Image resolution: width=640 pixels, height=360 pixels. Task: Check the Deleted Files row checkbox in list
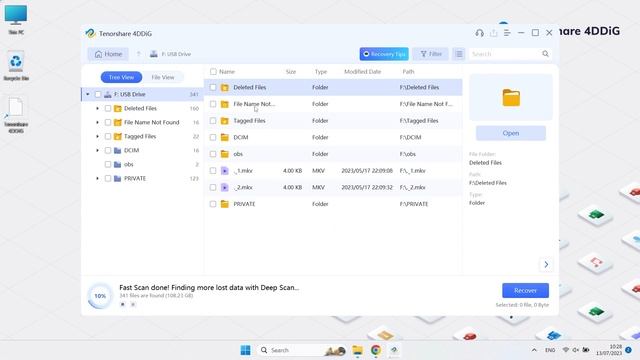(213, 87)
